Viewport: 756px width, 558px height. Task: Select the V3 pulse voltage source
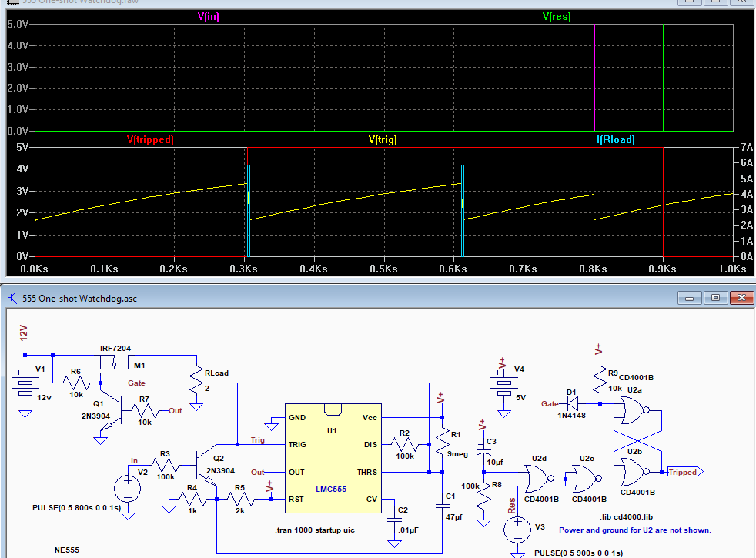click(517, 530)
